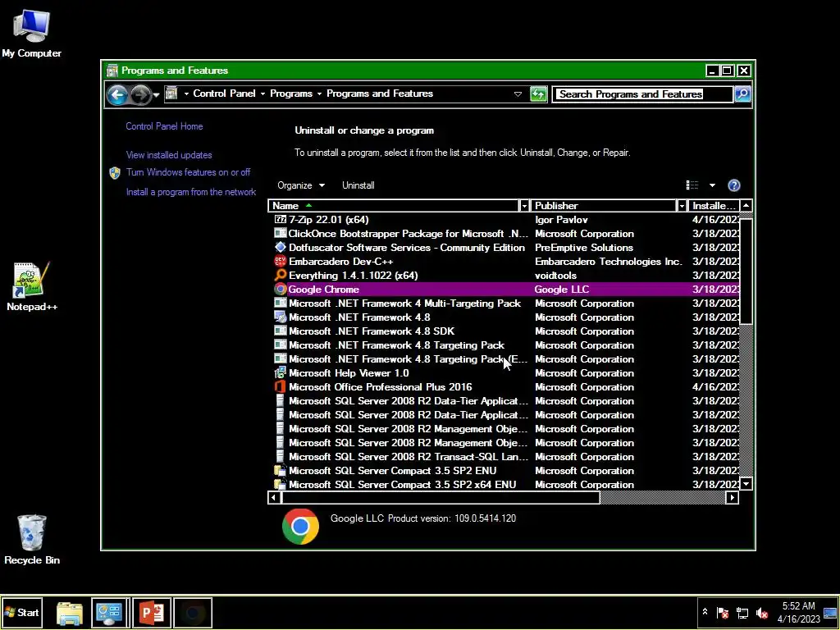840x630 pixels.
Task: Open Action Center flag tray icon
Action: point(723,613)
